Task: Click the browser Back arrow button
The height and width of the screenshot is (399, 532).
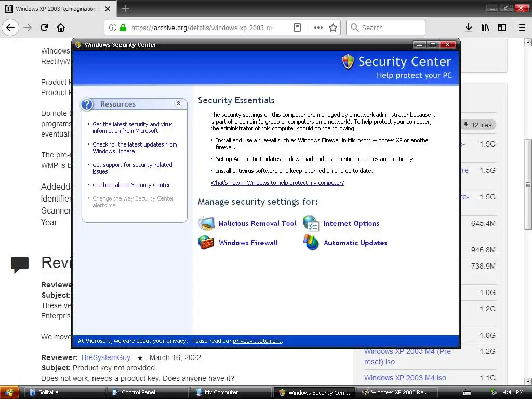Action: point(10,28)
